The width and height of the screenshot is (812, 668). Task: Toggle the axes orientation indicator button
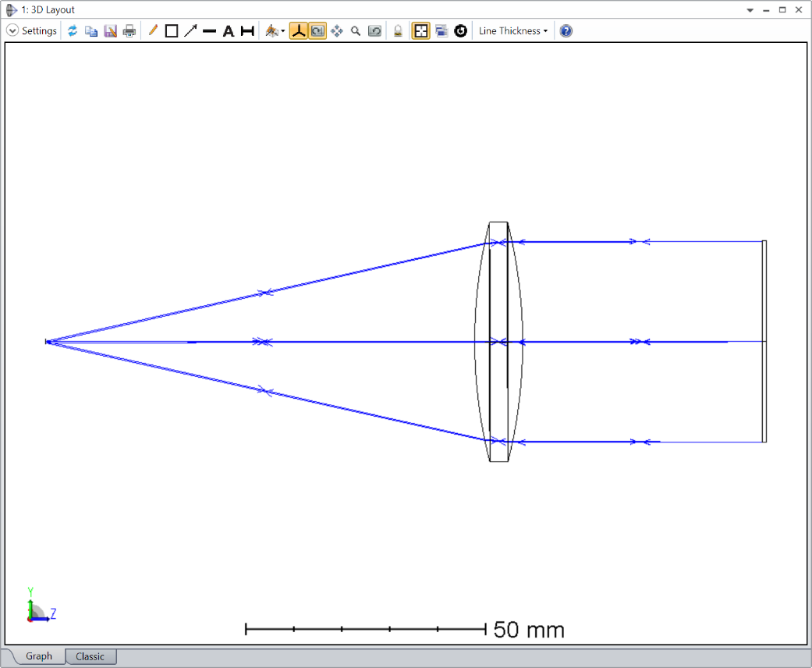298,31
